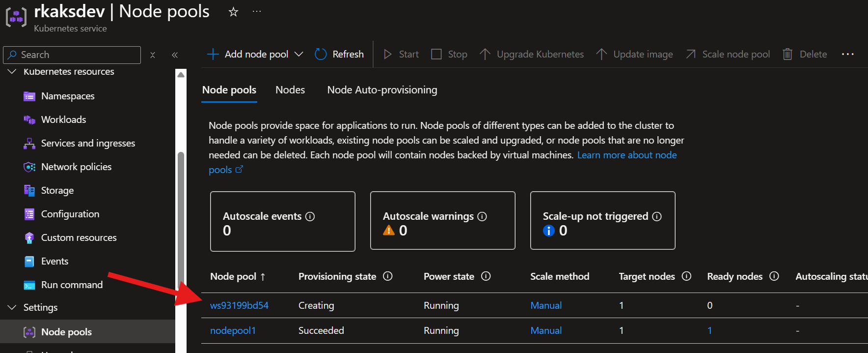Open Run command in sidebar
This screenshot has height=353, width=868.
click(x=72, y=285)
